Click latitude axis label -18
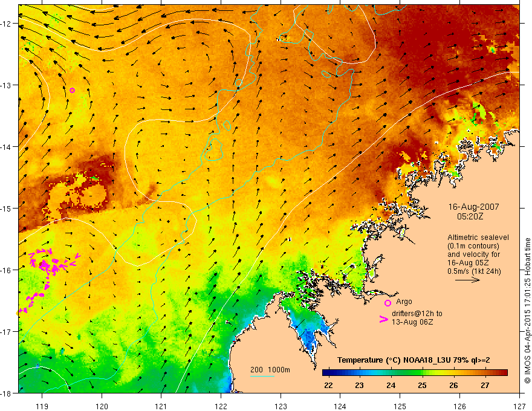 [x=7, y=393]
